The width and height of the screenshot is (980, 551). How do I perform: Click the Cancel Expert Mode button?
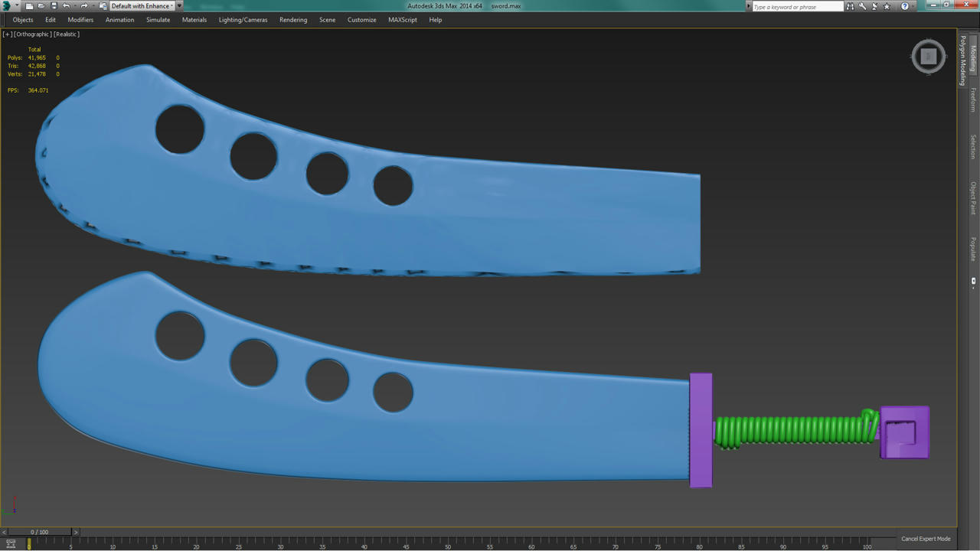(926, 539)
